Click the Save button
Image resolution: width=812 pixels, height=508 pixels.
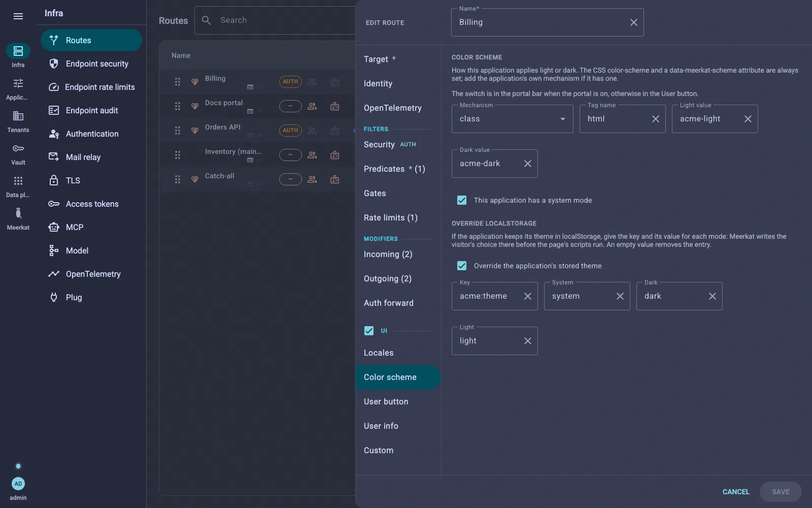click(x=781, y=492)
